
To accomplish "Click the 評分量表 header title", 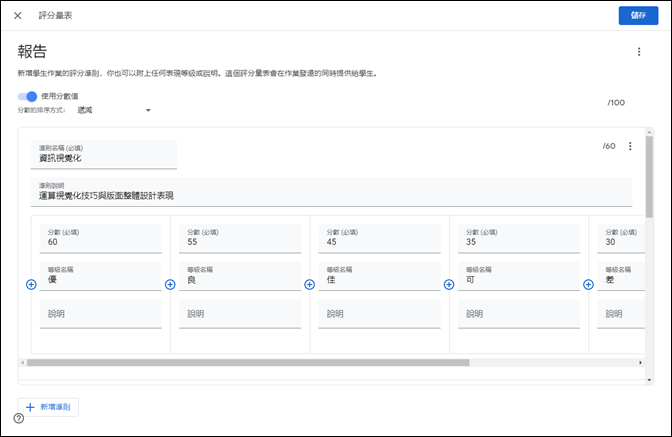I will click(x=55, y=16).
